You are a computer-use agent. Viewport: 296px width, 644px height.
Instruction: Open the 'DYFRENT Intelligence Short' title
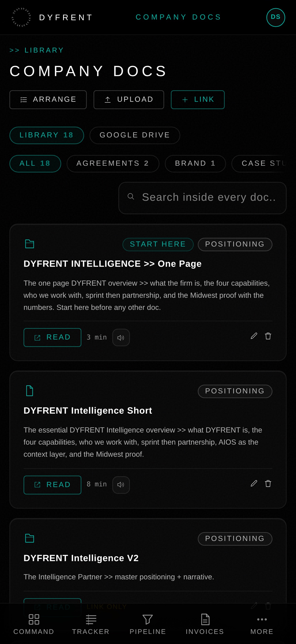click(88, 411)
